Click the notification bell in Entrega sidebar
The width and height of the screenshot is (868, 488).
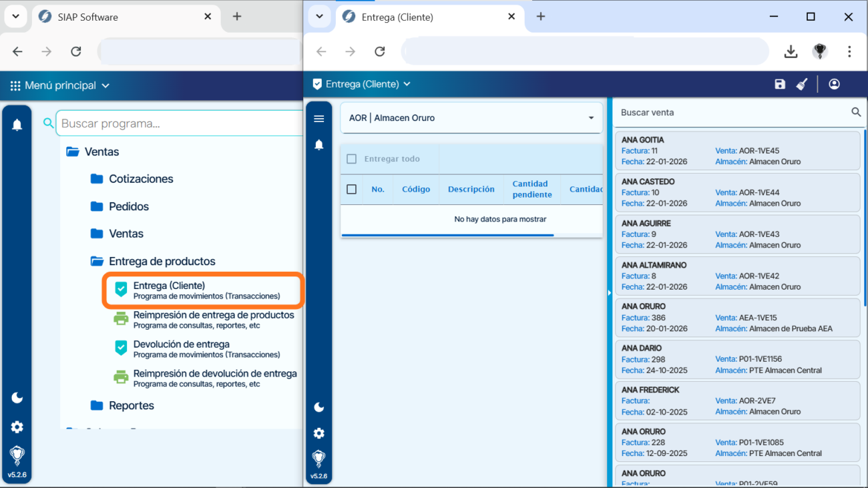[319, 145]
